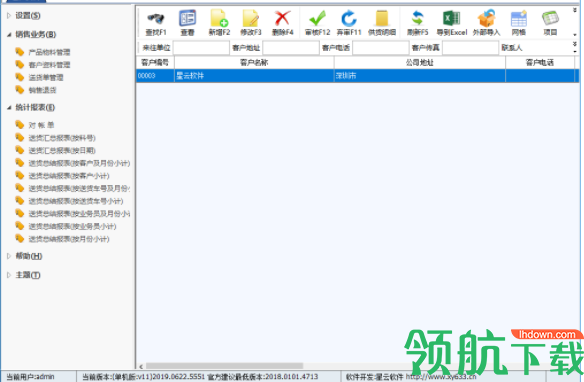Click the tag icon beside 客户资料管理
The height and width of the screenshot is (382, 584).
tap(20, 64)
